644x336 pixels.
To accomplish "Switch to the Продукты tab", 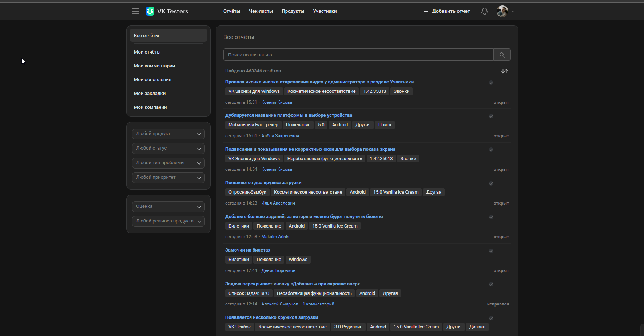I will pos(293,11).
